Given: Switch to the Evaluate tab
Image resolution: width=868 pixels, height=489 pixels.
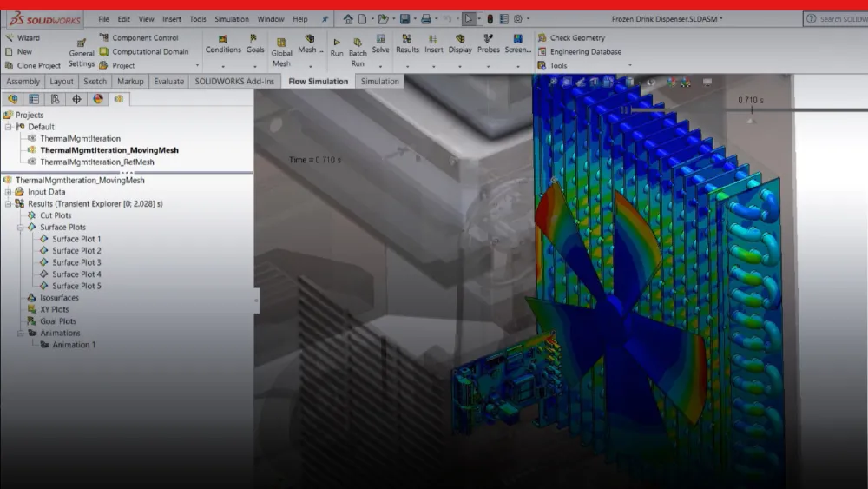Looking at the screenshot, I should click(169, 82).
